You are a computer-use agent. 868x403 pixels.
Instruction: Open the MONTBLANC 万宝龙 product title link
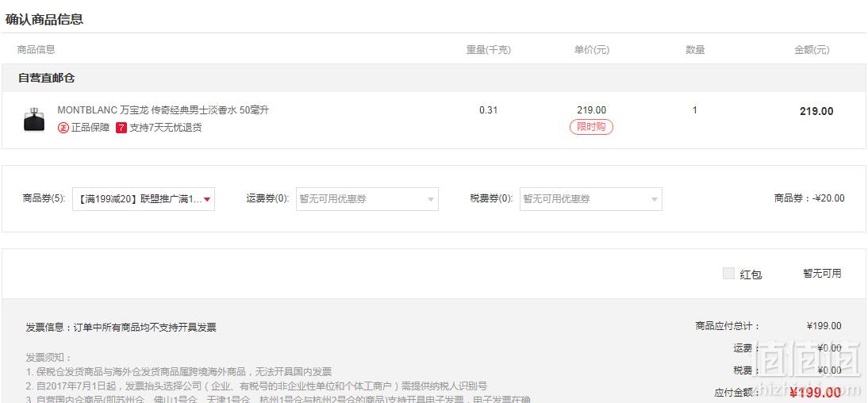163,110
